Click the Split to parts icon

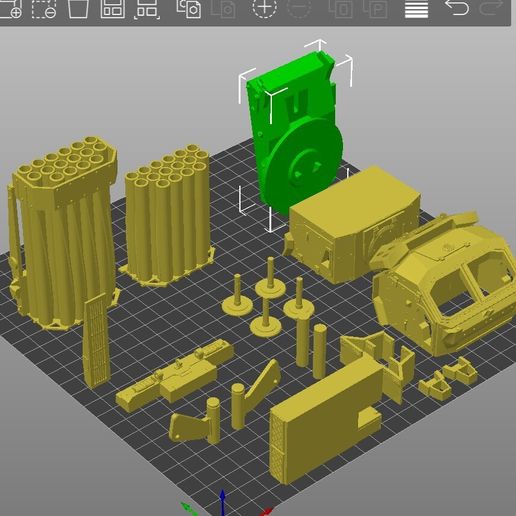[376, 9]
